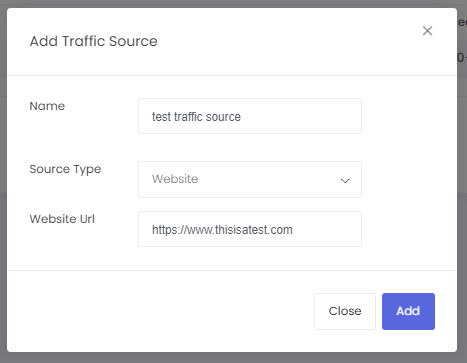Expand the Source Type chevron arrow

point(345,181)
